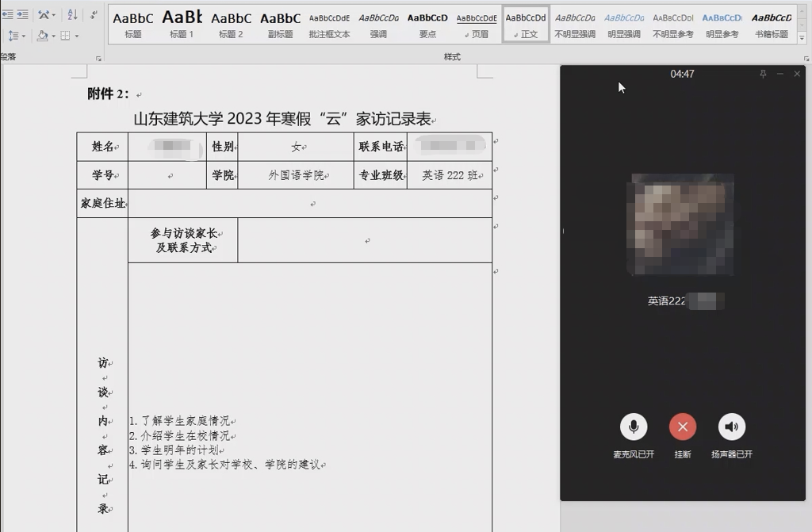Apply the 副标题 style
This screenshot has height=532, width=812.
coord(280,24)
